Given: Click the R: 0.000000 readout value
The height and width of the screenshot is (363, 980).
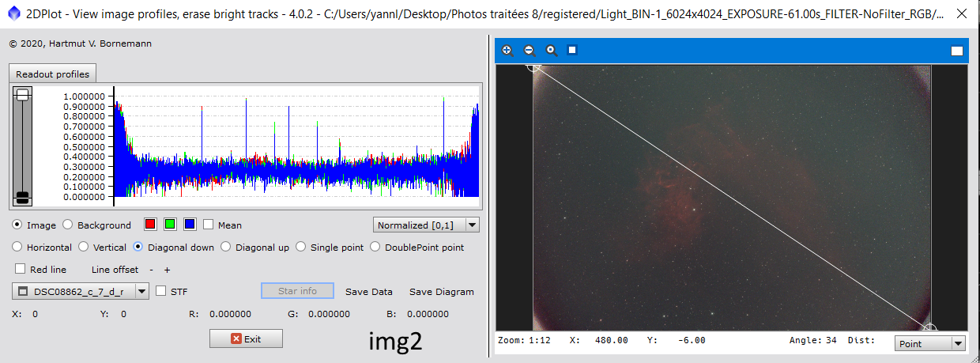Looking at the screenshot, I should click(x=230, y=314).
